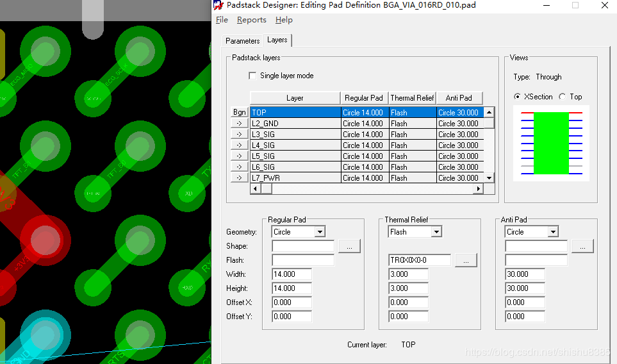Click the padstack cross-section preview image
Viewport: 617px width, 364px height.
coord(551,144)
